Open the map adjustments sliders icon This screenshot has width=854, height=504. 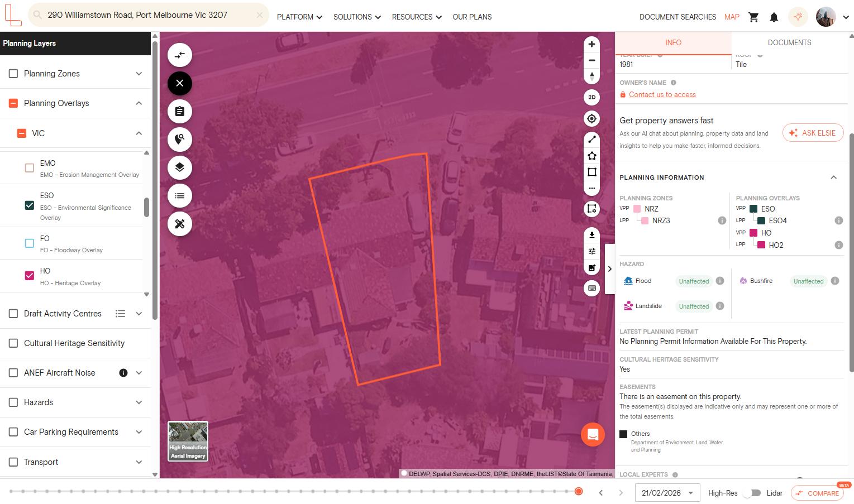click(592, 251)
